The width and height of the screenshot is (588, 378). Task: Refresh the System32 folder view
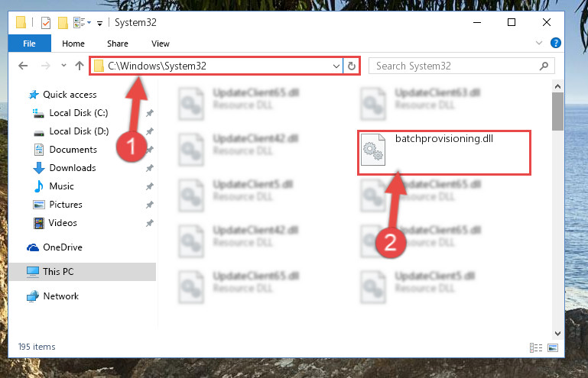[x=352, y=66]
